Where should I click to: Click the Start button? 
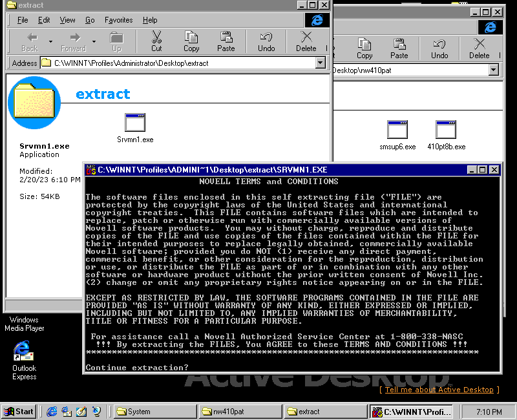tap(19, 412)
